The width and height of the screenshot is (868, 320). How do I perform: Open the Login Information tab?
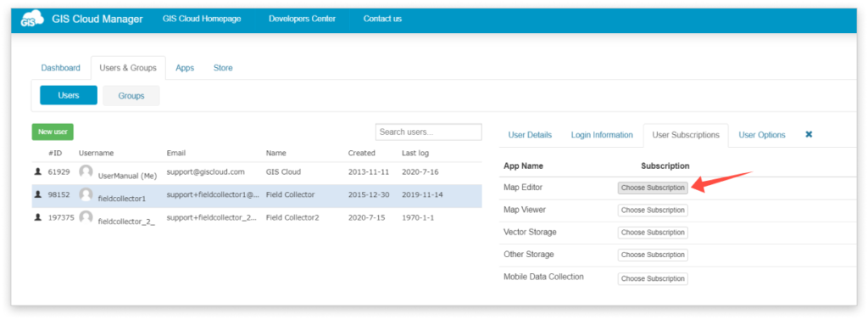[x=602, y=135]
